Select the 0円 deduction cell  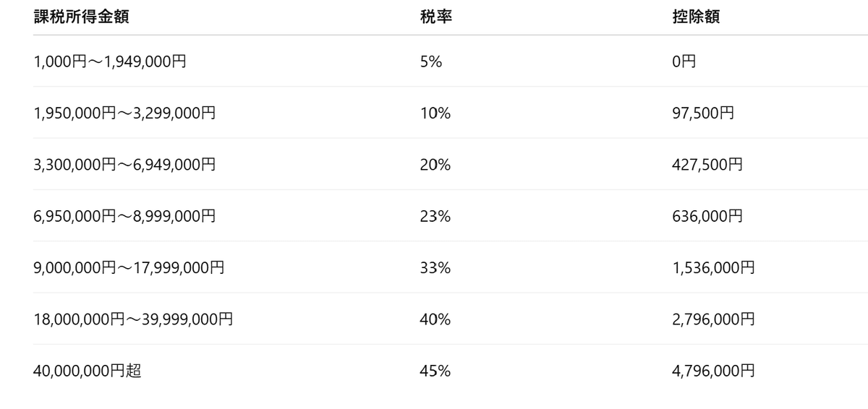tap(684, 62)
